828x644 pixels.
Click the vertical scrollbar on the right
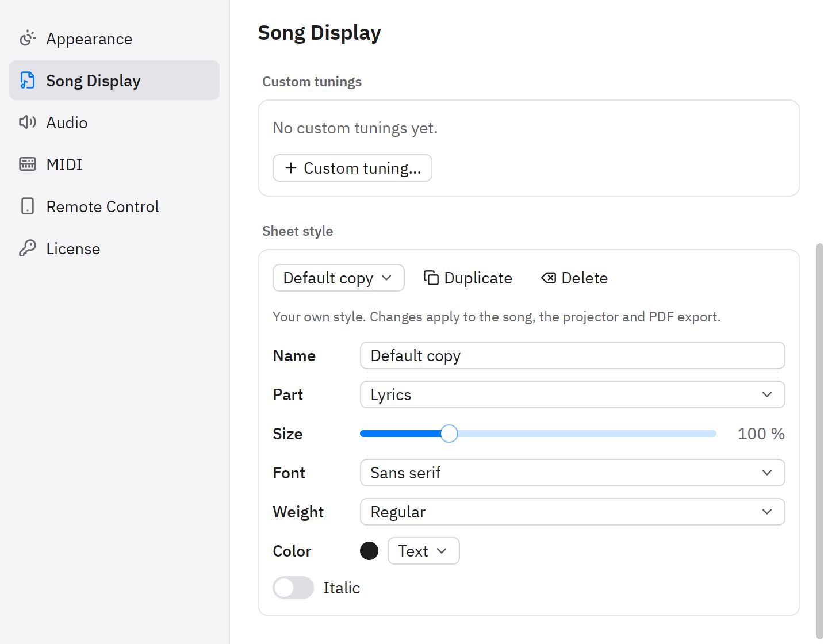[x=820, y=442]
